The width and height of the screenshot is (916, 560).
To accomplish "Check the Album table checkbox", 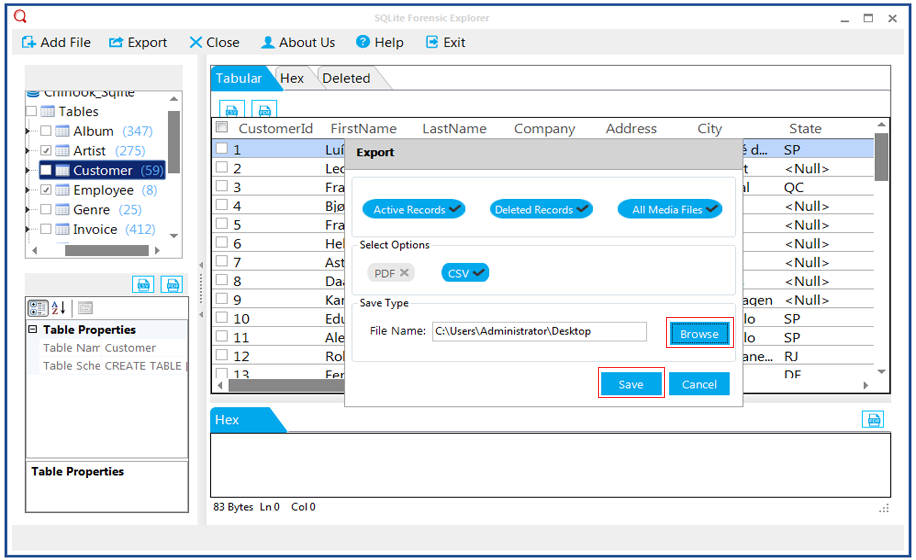I will [x=46, y=131].
